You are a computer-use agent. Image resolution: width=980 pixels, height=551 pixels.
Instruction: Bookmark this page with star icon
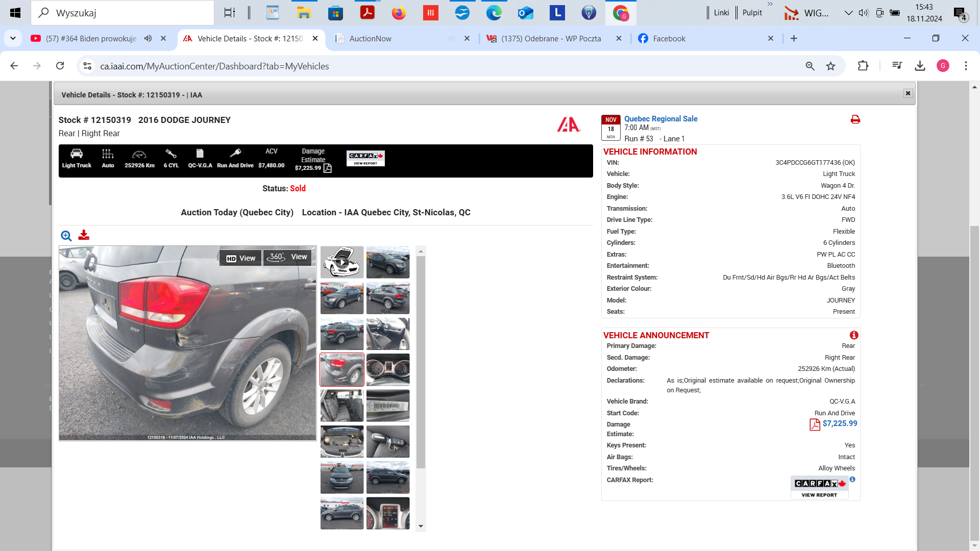831,66
